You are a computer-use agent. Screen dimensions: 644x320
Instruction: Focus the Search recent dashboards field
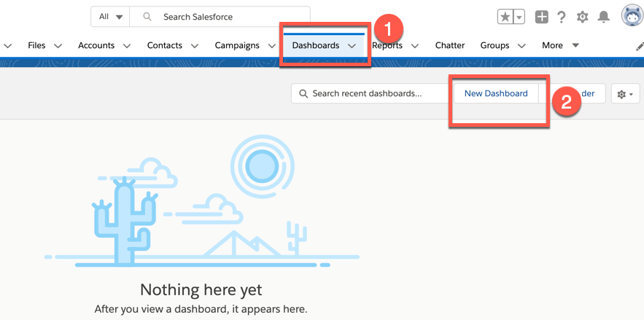pos(371,93)
